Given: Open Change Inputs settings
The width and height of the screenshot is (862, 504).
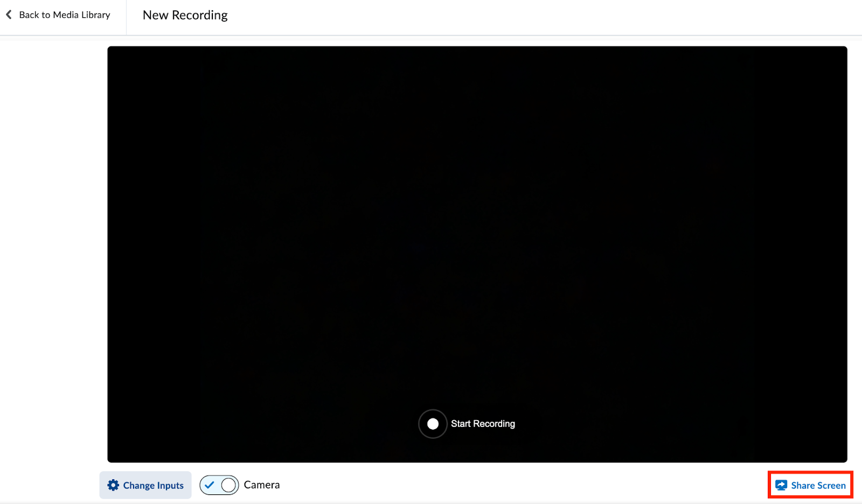Looking at the screenshot, I should point(145,485).
